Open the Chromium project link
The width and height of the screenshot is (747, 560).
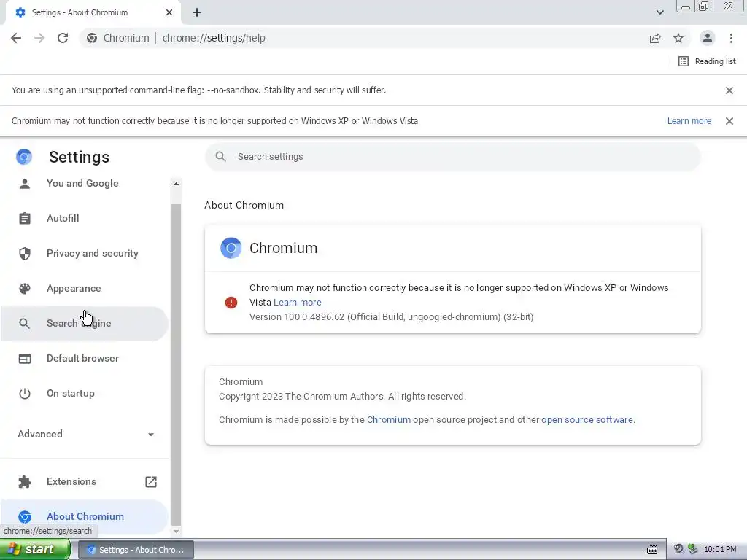click(x=388, y=419)
